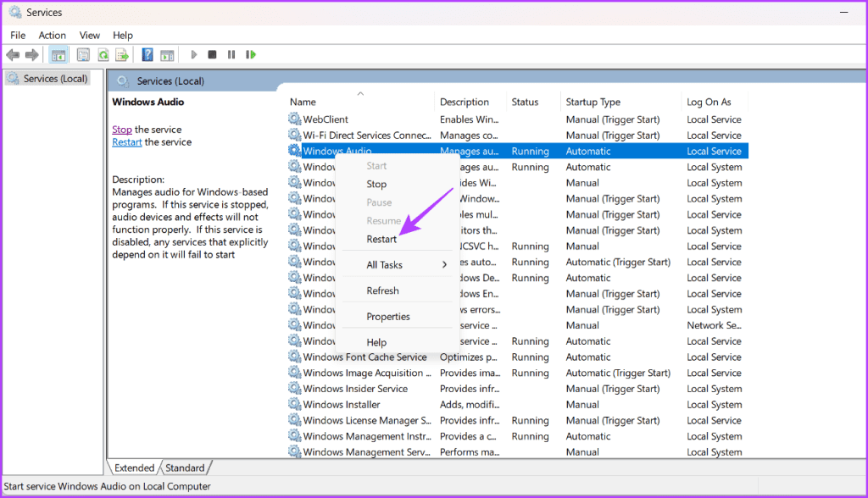The height and width of the screenshot is (498, 868).
Task: Expand the All Tasks submenu
Action: point(398,265)
